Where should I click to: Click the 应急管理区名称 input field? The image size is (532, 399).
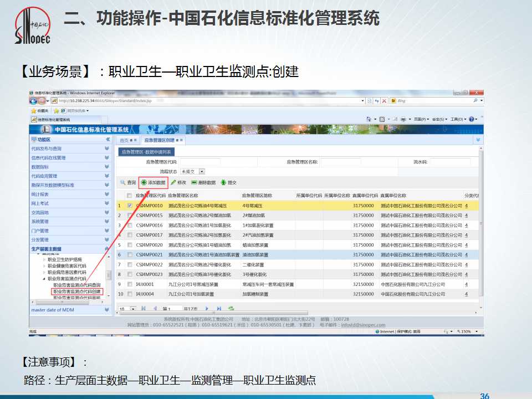click(341, 162)
